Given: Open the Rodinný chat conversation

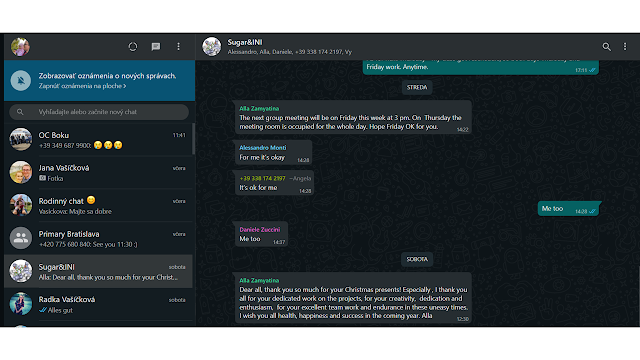Looking at the screenshot, I should (x=98, y=206).
